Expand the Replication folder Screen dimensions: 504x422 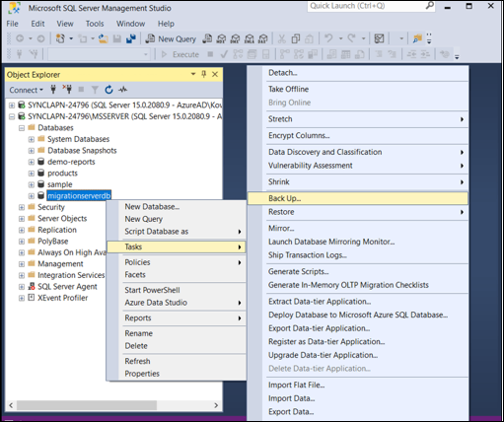pyautogui.click(x=22, y=230)
